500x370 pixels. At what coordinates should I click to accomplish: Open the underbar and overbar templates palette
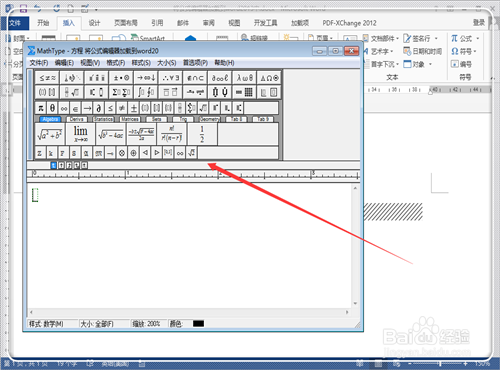point(171,92)
